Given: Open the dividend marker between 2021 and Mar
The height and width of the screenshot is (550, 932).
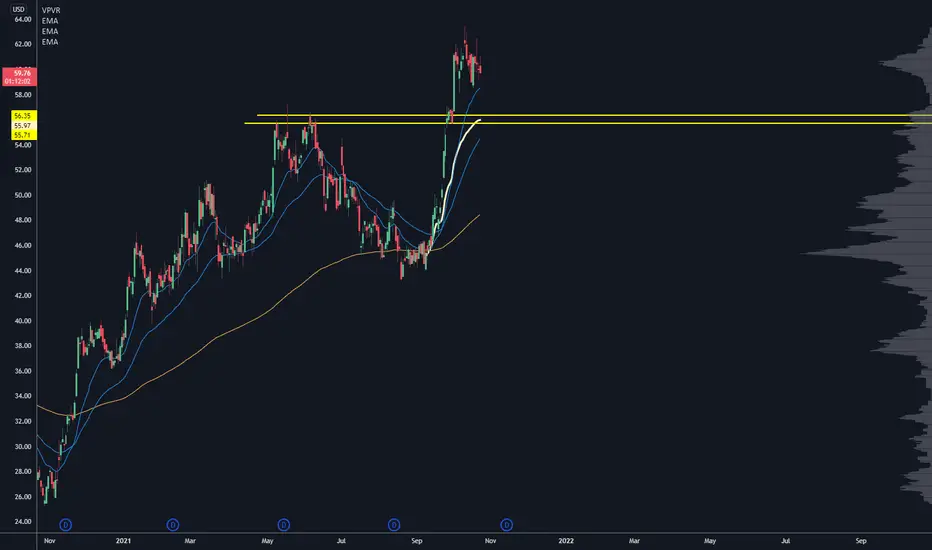Looking at the screenshot, I should click(173, 524).
